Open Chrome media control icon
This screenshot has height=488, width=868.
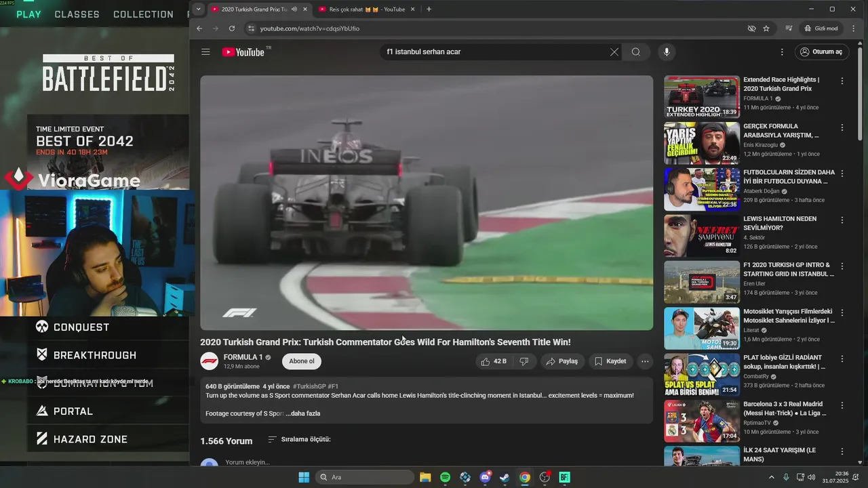point(789,28)
